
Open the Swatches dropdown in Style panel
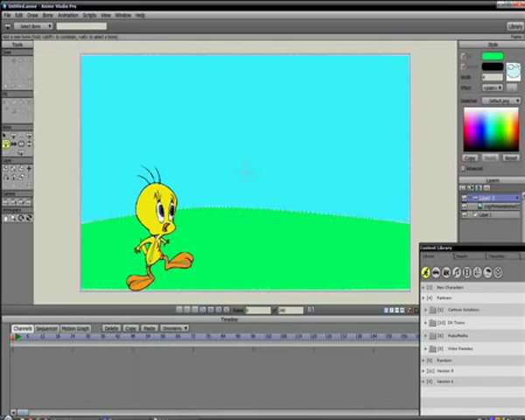click(x=501, y=101)
